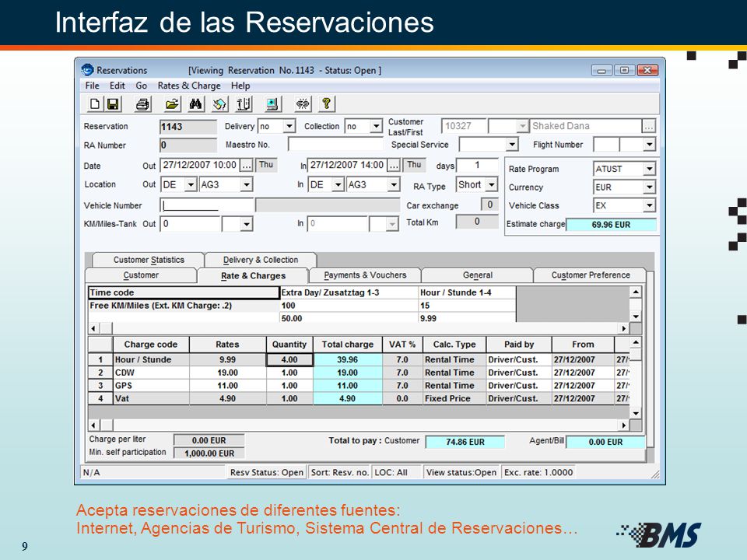Click the Date Out field 27/12/2007 10:00
Screen dimensions: 747x560
[x=200, y=165]
